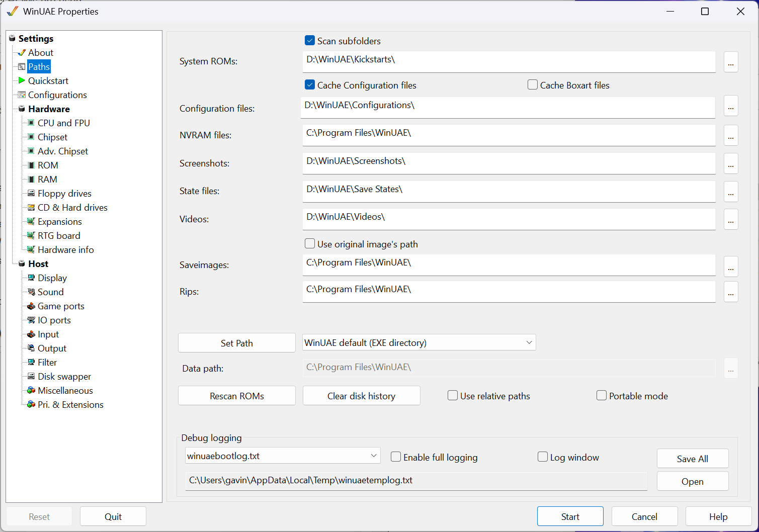This screenshot has width=759, height=532.
Task: Disable the Scan subfolders checkbox
Action: tap(310, 41)
